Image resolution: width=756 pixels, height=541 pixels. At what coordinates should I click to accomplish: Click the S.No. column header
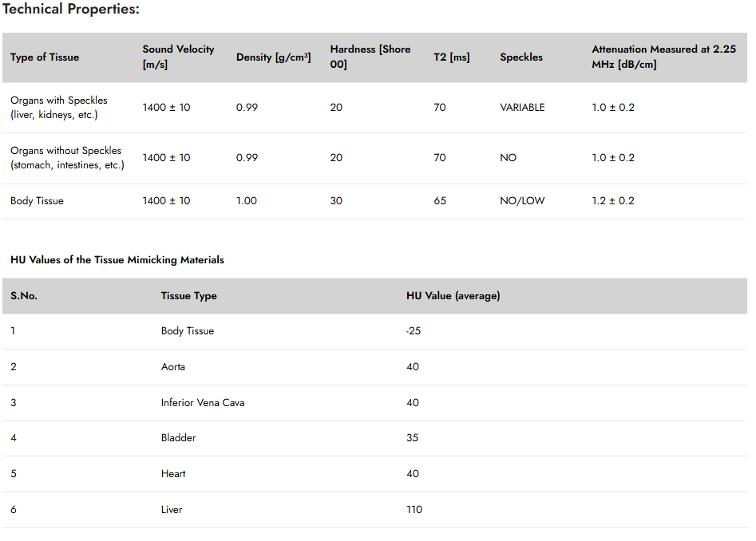24,296
